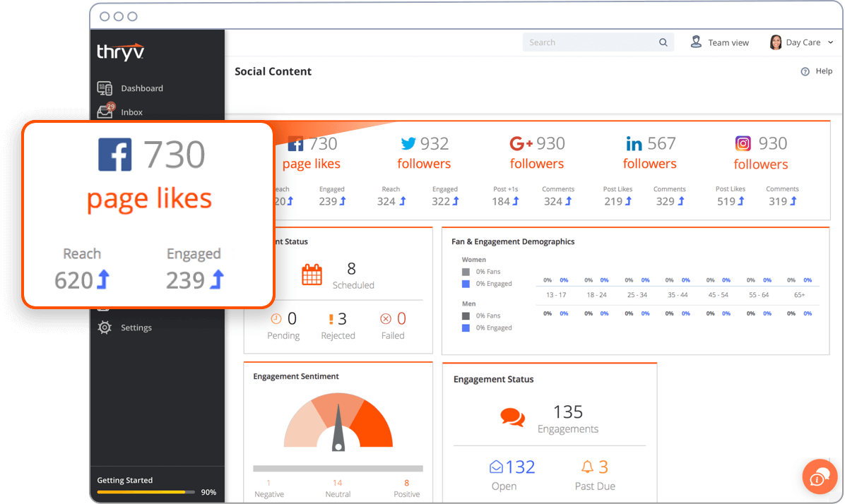This screenshot has width=845, height=504.
Task: Click the magnifier icon in search box
Action: [663, 42]
